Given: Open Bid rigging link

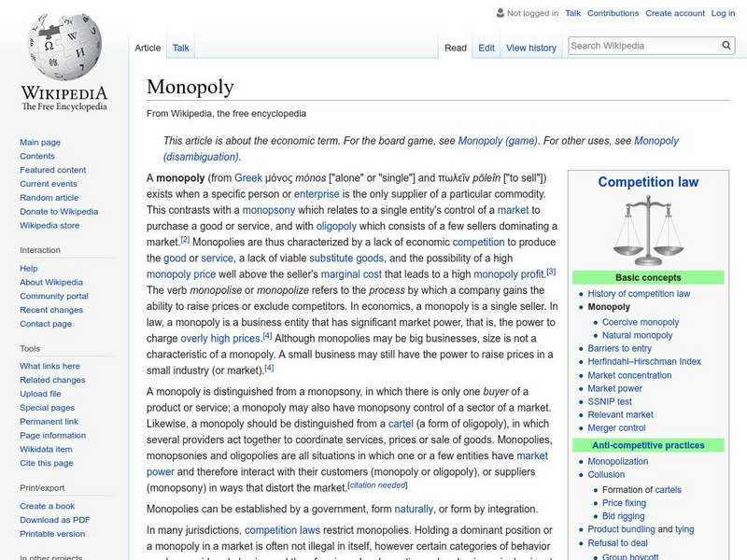Looking at the screenshot, I should point(623,516).
